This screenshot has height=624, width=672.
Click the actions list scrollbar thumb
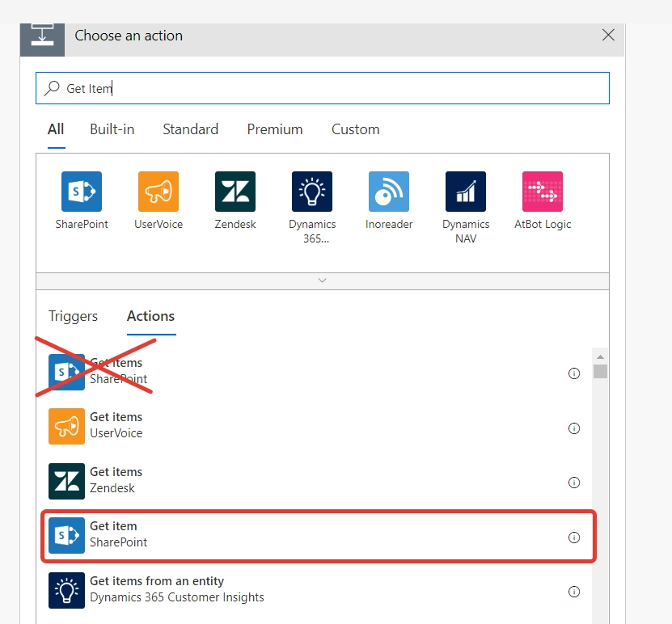point(600,371)
